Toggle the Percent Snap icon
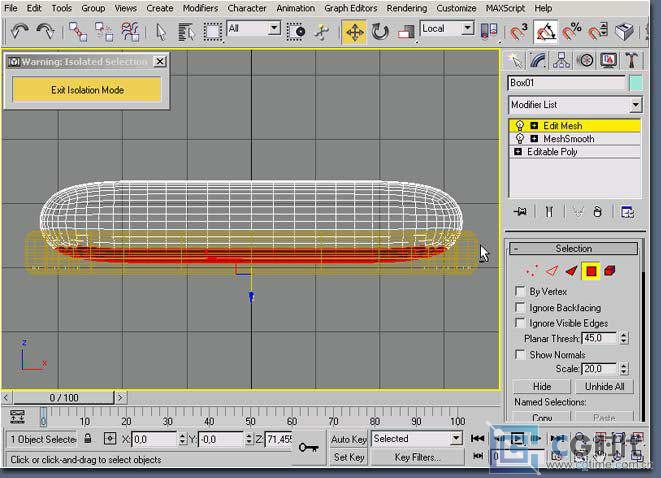Image resolution: width=661 pixels, height=478 pixels. (572, 32)
